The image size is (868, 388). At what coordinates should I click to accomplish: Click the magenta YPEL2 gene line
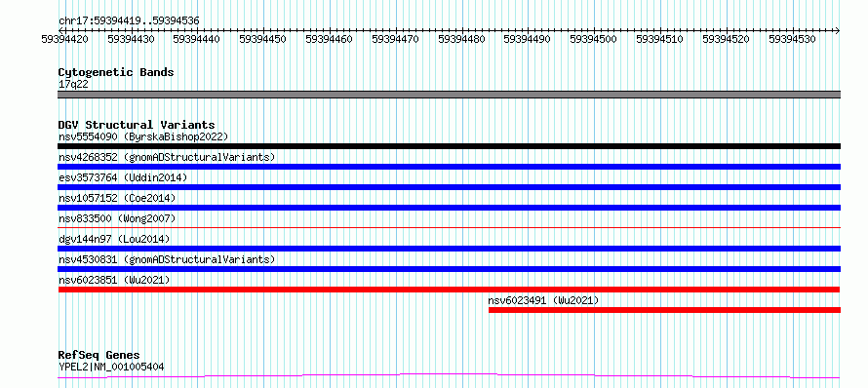point(449,376)
